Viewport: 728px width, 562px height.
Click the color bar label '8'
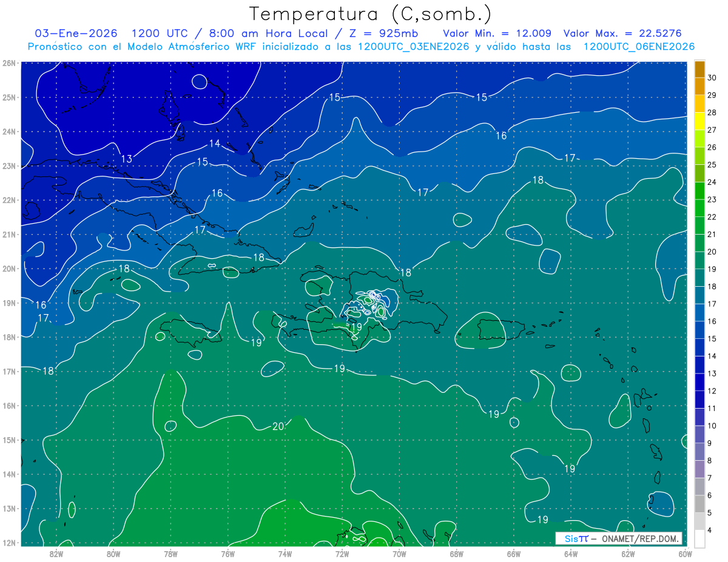710,461
